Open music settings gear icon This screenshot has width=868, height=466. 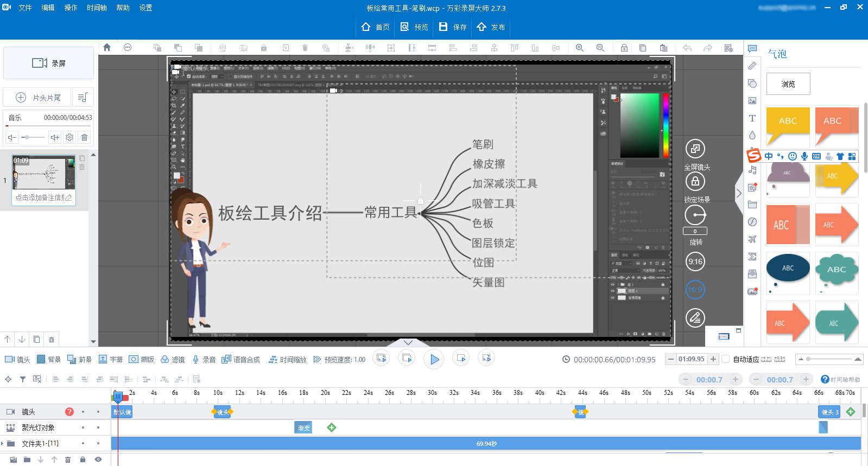(69, 137)
